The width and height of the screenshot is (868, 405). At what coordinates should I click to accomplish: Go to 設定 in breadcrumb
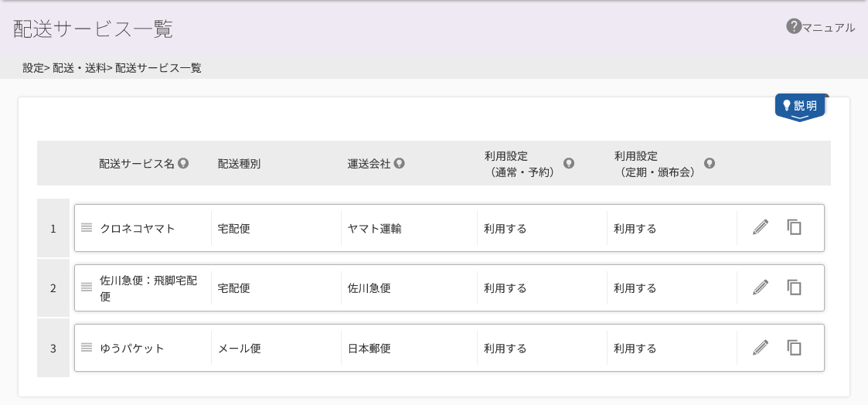[33, 68]
